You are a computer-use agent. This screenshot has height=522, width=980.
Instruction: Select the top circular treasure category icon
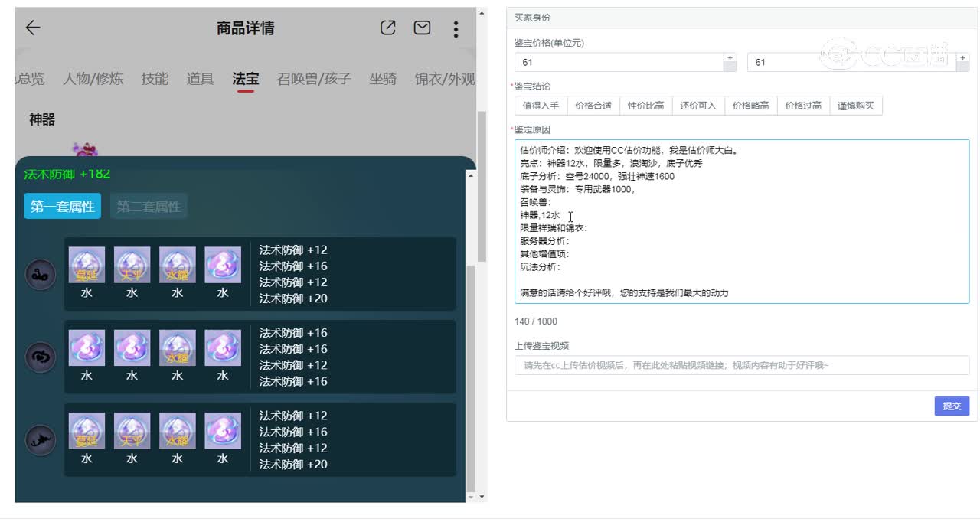click(x=40, y=274)
